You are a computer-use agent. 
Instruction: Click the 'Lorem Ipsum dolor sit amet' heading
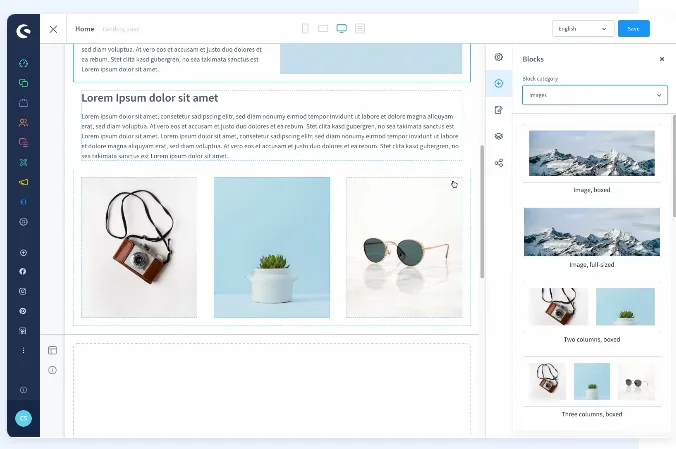click(x=150, y=98)
